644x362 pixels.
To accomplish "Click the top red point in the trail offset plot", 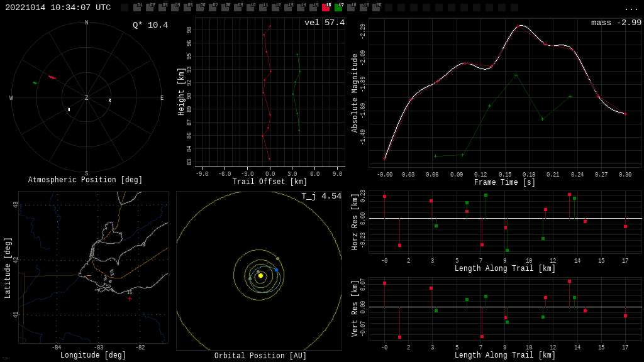I will [270, 26].
